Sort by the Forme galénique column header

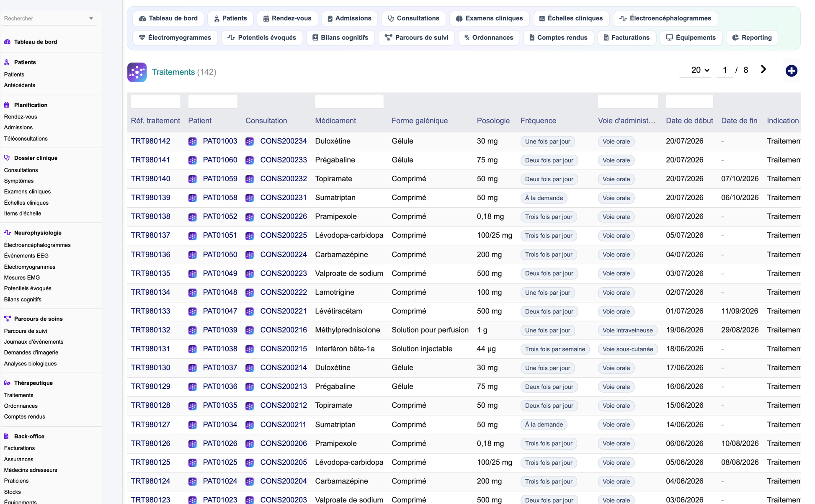pyautogui.click(x=420, y=121)
